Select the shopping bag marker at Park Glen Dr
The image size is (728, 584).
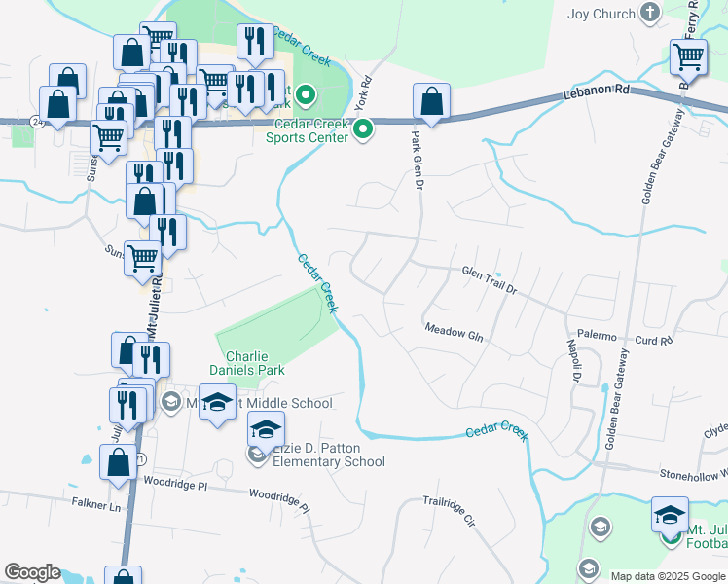431,102
